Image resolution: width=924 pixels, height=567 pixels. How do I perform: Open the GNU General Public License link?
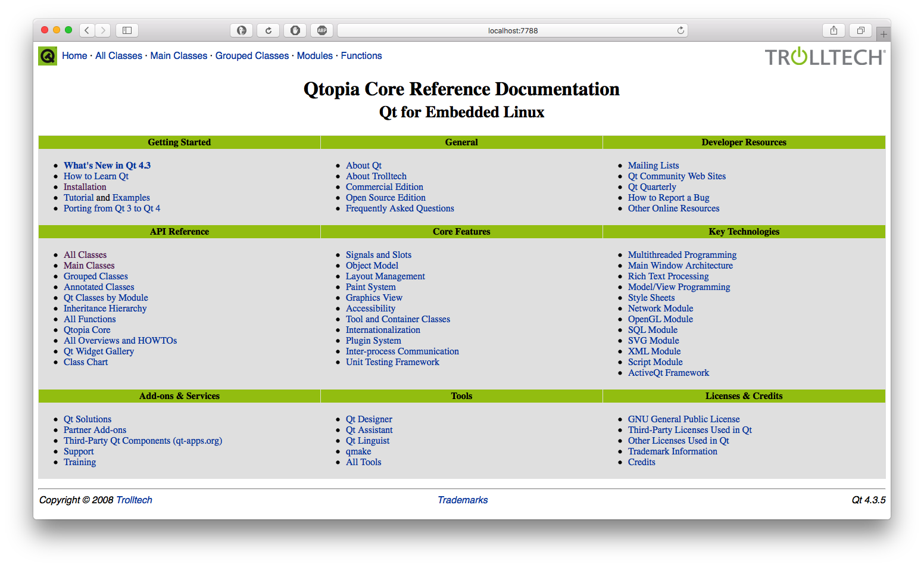coord(684,419)
